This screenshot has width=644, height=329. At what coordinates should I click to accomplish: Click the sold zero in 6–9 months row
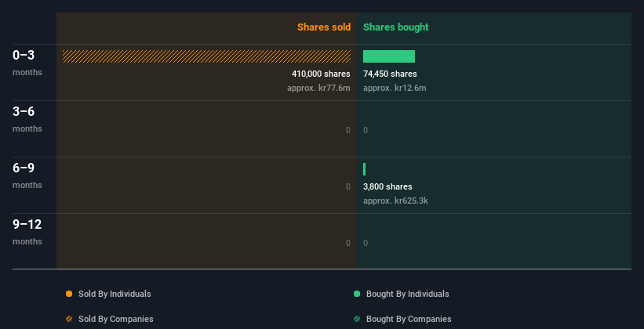pyautogui.click(x=348, y=186)
